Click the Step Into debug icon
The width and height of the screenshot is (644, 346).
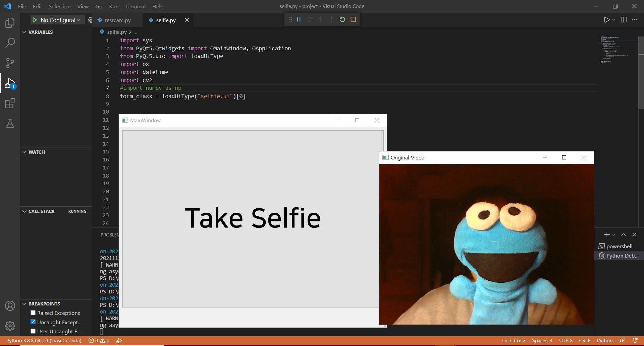[321, 19]
